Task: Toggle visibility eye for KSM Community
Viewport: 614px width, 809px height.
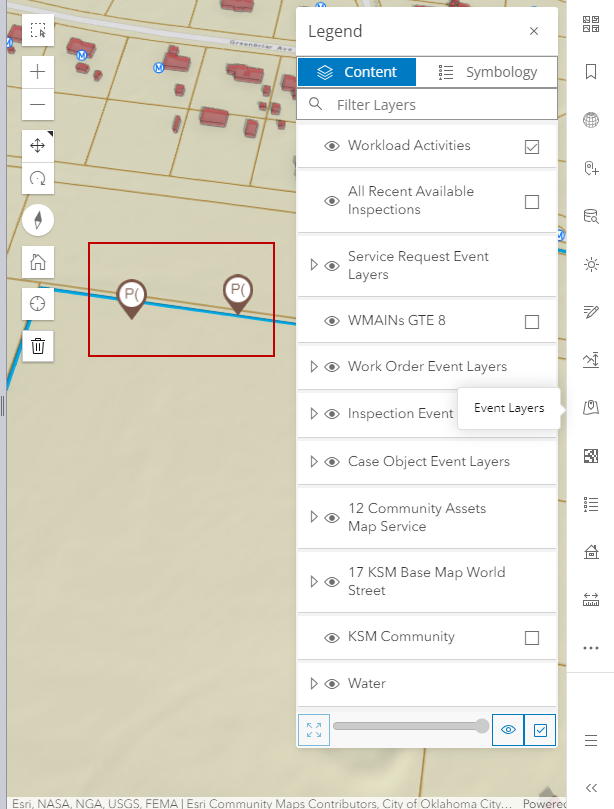Action: [332, 638]
